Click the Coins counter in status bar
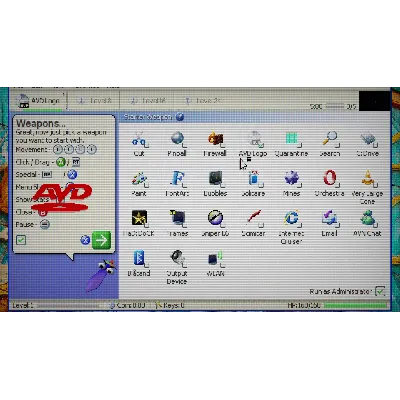This screenshot has height=400, width=400. coord(127,305)
